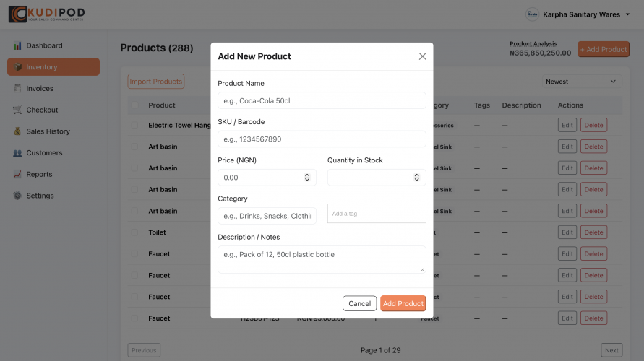Click the Toilet product name
This screenshot has height=361, width=644.
(x=157, y=232)
